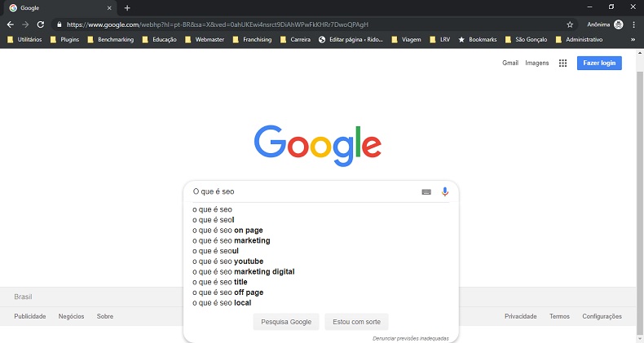Open the Gmail link
Image resolution: width=644 pixels, height=343 pixels.
tap(510, 63)
